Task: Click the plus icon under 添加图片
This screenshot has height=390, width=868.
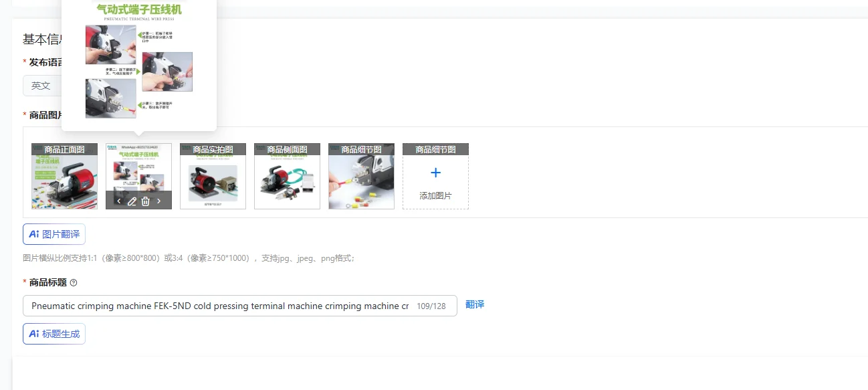Action: [435, 172]
